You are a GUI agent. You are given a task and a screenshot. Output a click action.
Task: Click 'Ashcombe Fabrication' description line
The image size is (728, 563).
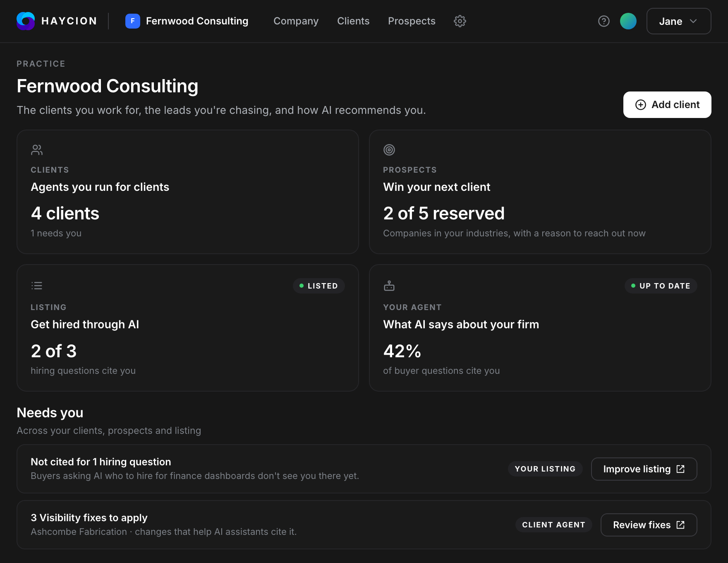(164, 532)
